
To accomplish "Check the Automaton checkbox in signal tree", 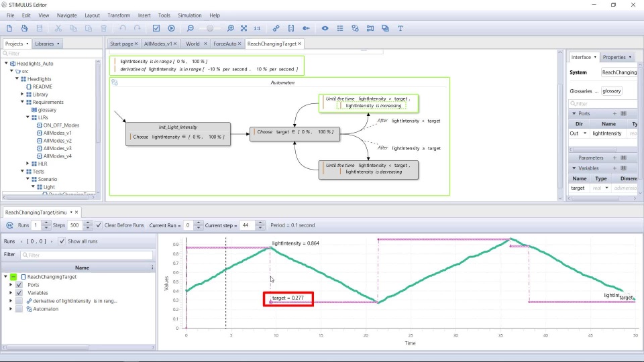I will click(19, 309).
